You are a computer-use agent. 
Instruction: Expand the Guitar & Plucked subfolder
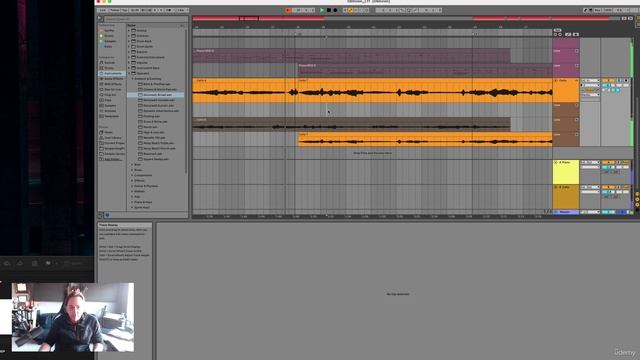coord(132,186)
